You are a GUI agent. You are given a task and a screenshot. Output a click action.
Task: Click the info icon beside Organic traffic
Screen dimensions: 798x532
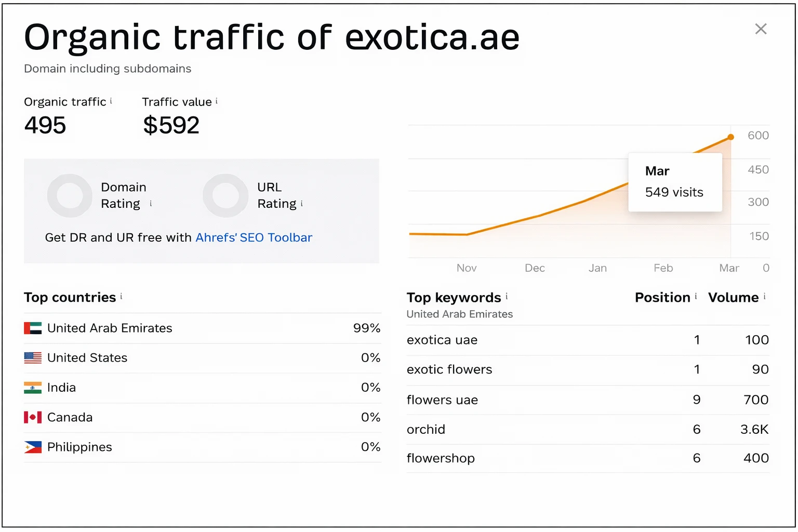click(x=112, y=99)
